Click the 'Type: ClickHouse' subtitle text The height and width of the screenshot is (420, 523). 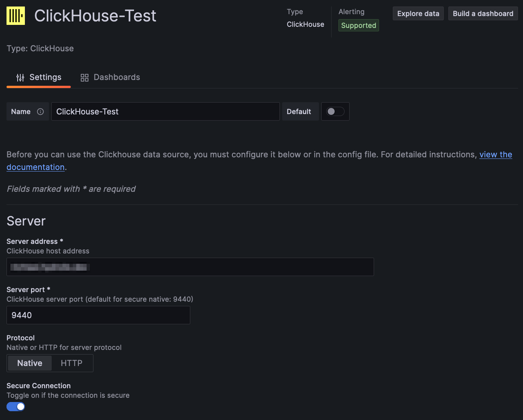coord(40,49)
